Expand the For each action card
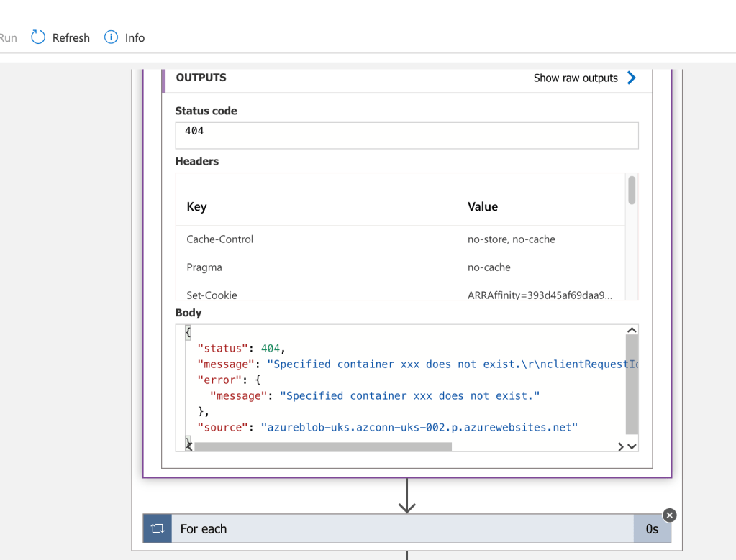 (x=406, y=528)
